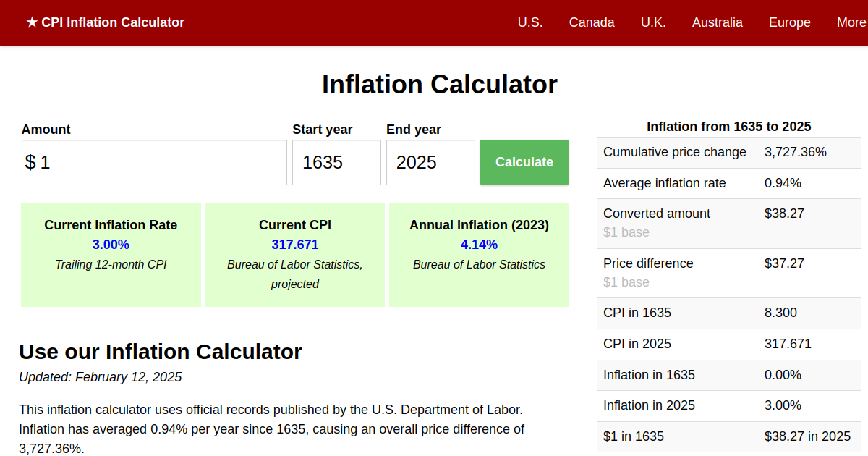This screenshot has width=868, height=456.
Task: Click the Use our Inflation Calculator heading
Action: click(x=160, y=352)
